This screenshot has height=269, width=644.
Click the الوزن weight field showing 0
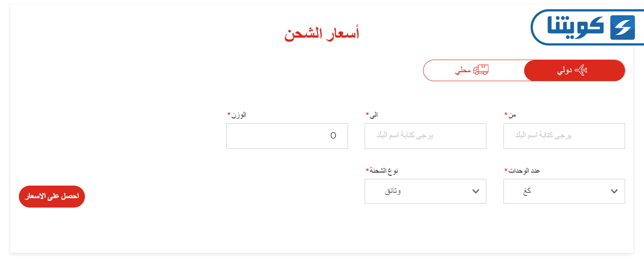[287, 136]
